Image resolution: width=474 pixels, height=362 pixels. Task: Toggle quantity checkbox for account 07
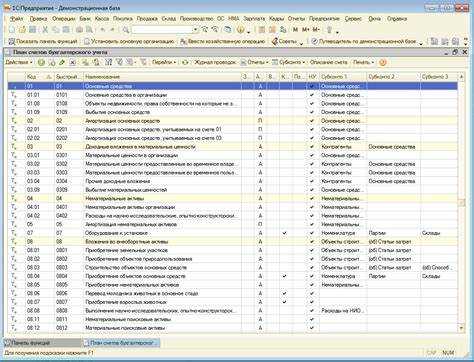[284, 233]
